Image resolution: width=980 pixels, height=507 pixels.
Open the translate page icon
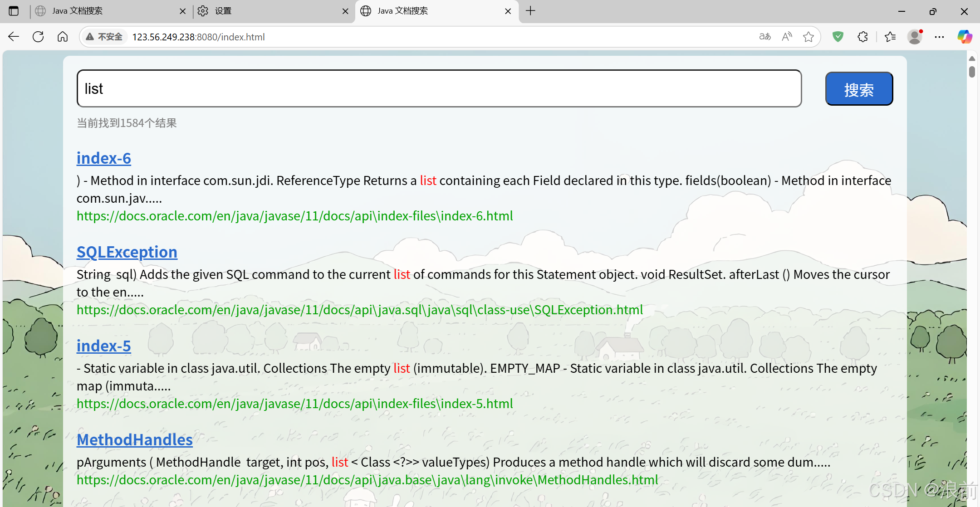(765, 37)
